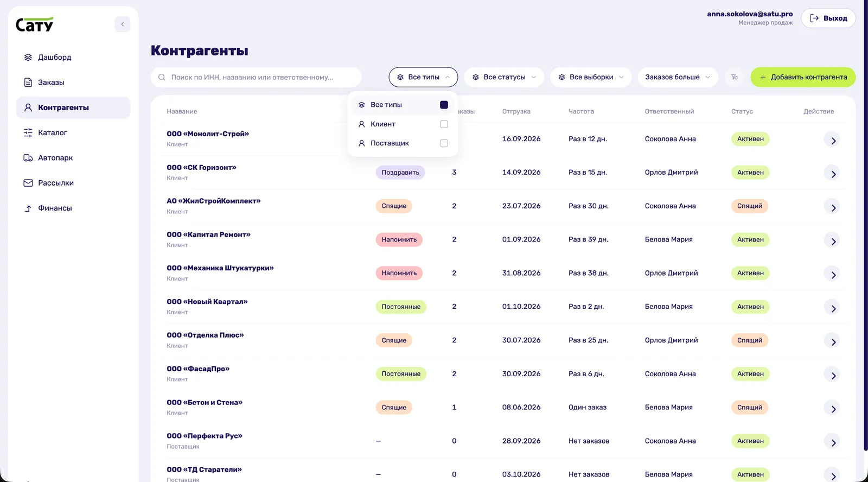
Task: Click the search magnifier icon
Action: (x=162, y=77)
